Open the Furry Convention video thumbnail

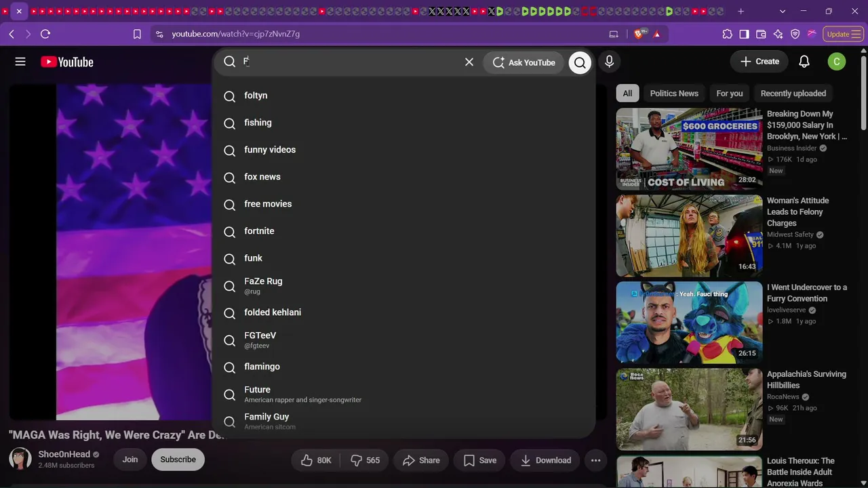[x=689, y=323]
